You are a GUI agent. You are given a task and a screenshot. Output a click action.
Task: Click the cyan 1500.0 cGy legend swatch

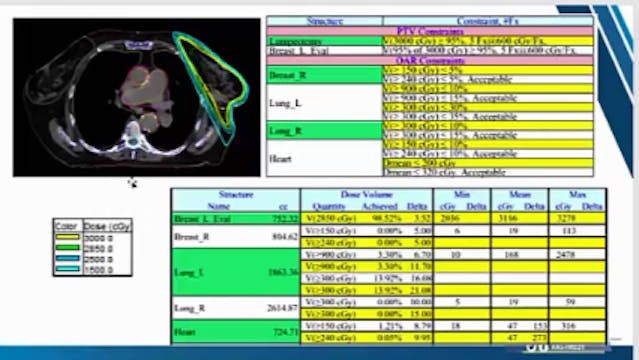[x=68, y=269]
